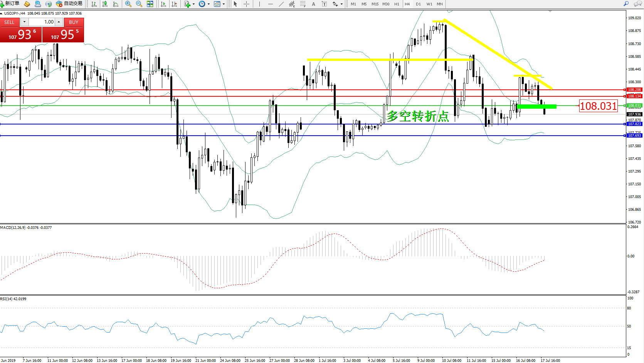The height and width of the screenshot is (363, 644).
Task: Toggle the auto trading (自动交易) button
Action: coord(69,4)
